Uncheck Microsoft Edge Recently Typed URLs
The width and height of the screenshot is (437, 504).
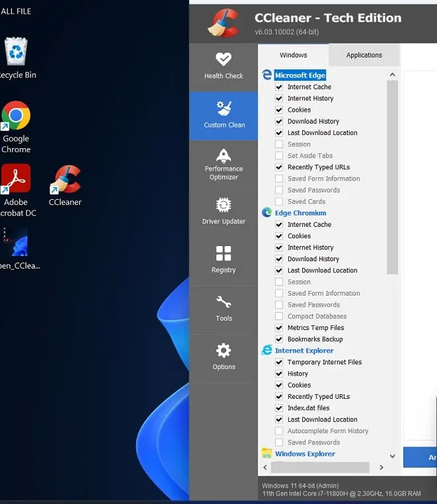279,167
